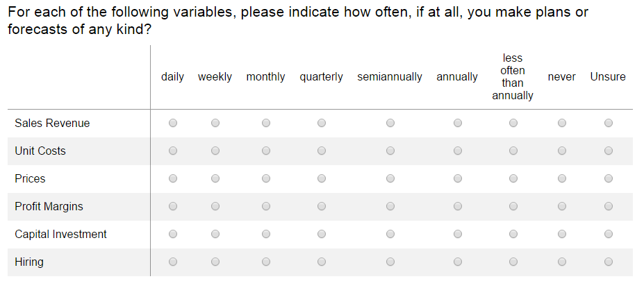This screenshot has width=644, height=288.
Task: Choose quarterly for Hiring
Action: click(322, 262)
